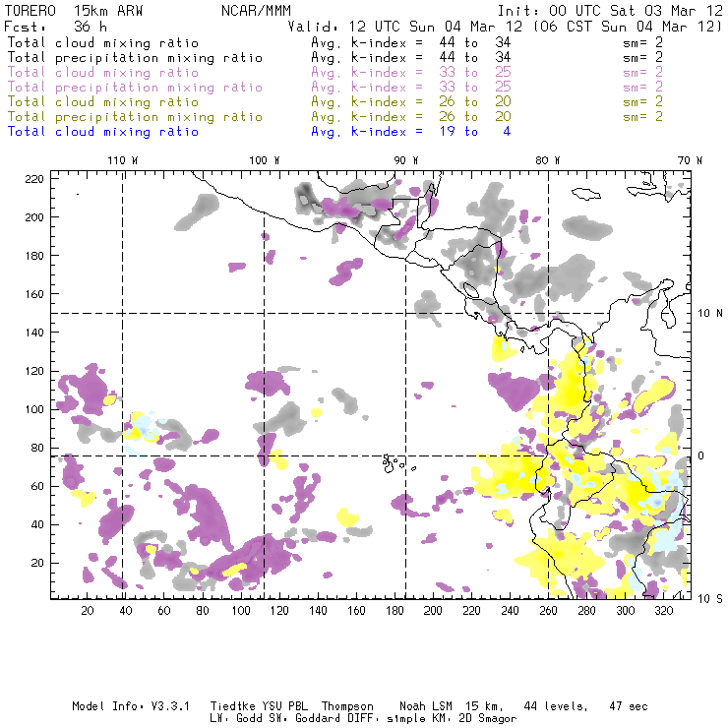Image resolution: width=728 pixels, height=728 pixels.
Task: Select the "Tiedtke" scheme label
Action: click(233, 706)
